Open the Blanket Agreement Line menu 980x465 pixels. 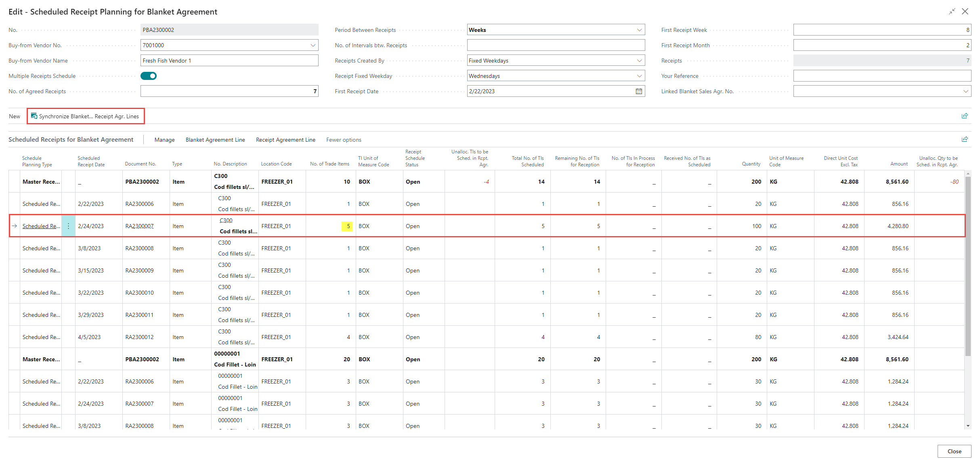pyautogui.click(x=215, y=140)
